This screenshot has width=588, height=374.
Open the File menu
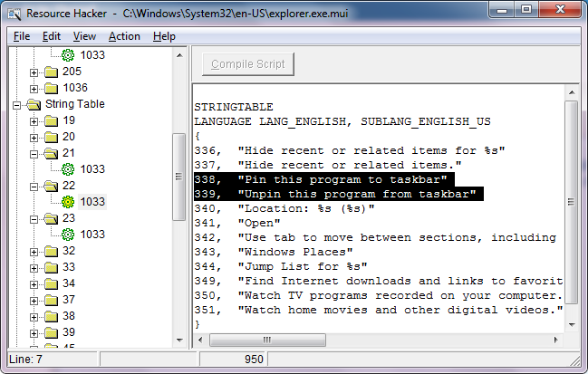click(x=22, y=36)
